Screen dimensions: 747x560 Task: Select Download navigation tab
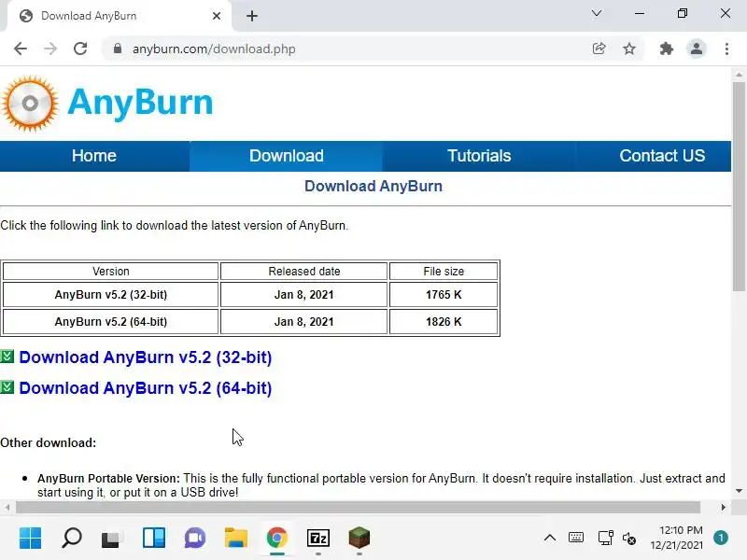click(287, 156)
